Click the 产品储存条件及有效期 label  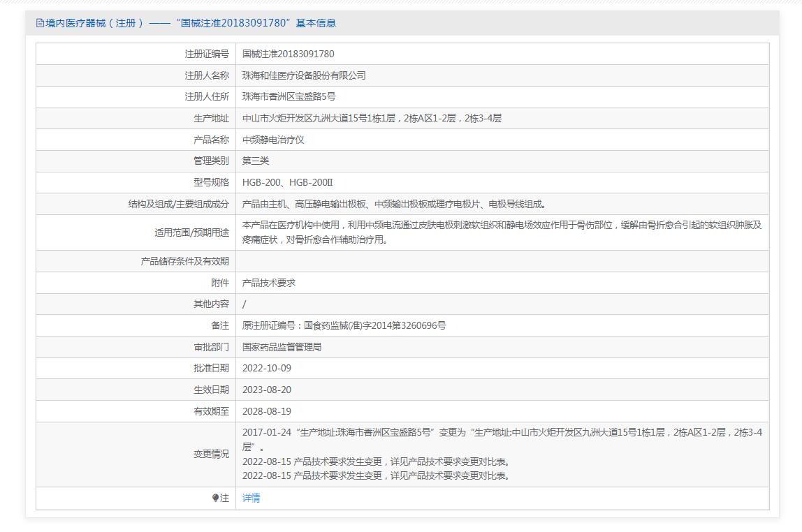(184, 261)
